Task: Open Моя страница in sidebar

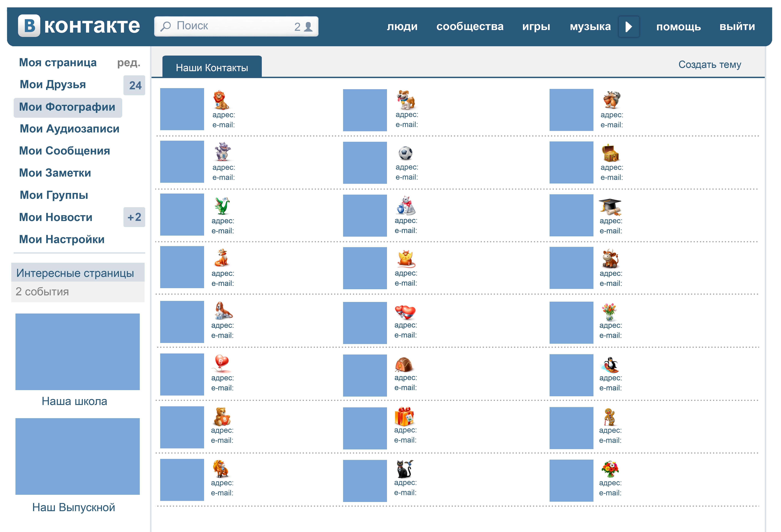Action: [58, 62]
